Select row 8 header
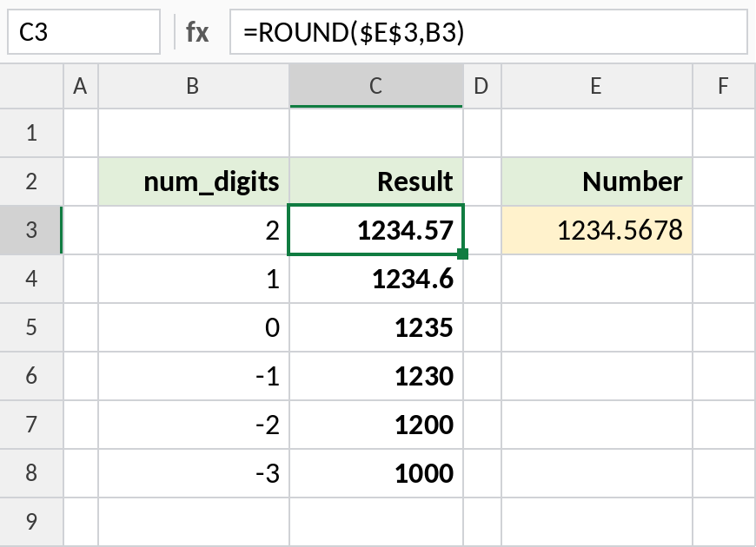The image size is (756, 547). point(31,473)
